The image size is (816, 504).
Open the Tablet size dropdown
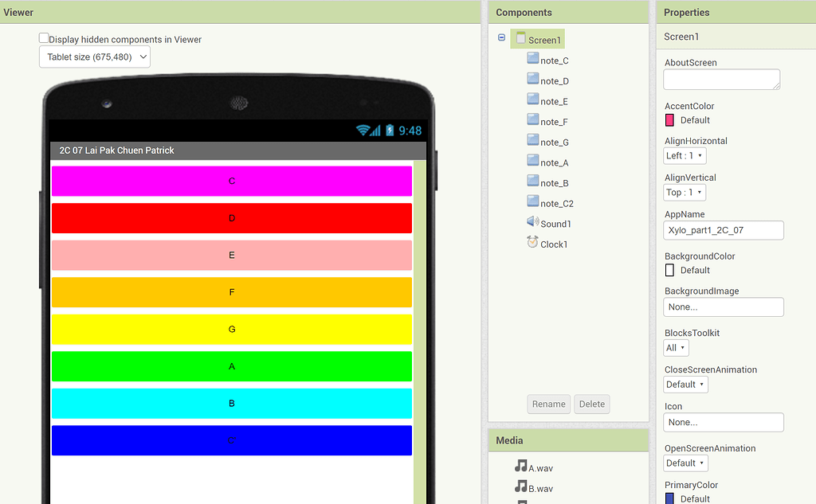94,57
